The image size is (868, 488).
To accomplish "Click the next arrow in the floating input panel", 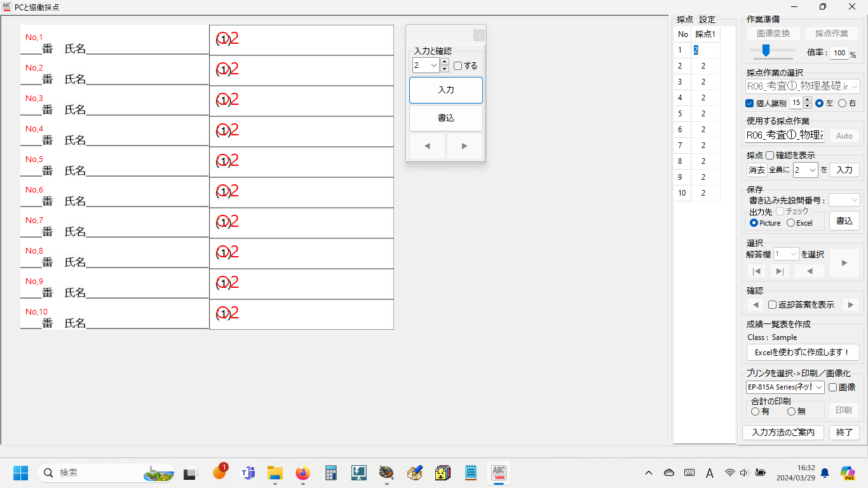I will [x=465, y=146].
